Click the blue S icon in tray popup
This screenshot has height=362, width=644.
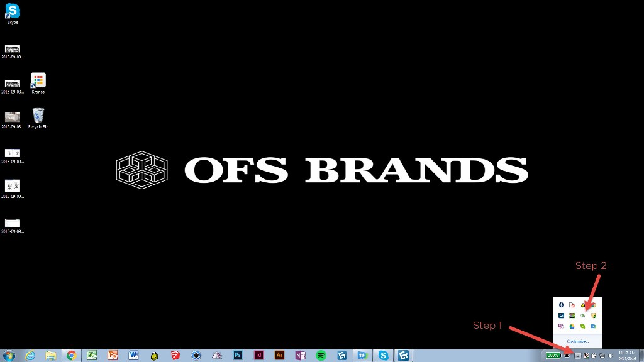561,315
